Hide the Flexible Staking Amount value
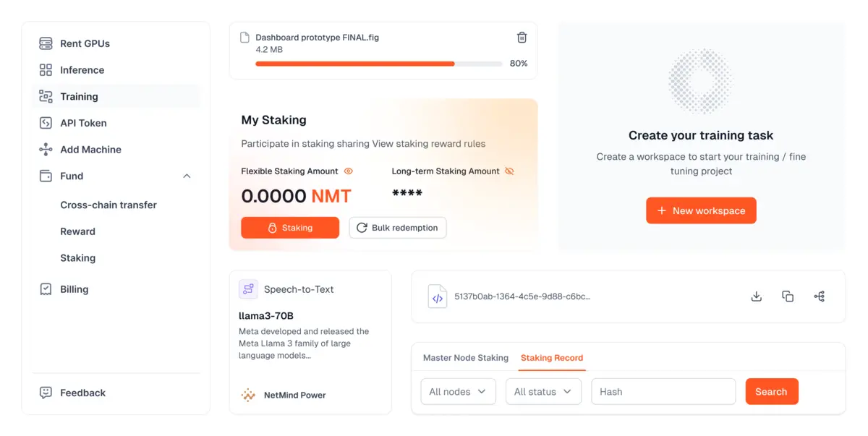This screenshot has height=436, width=868. (349, 171)
